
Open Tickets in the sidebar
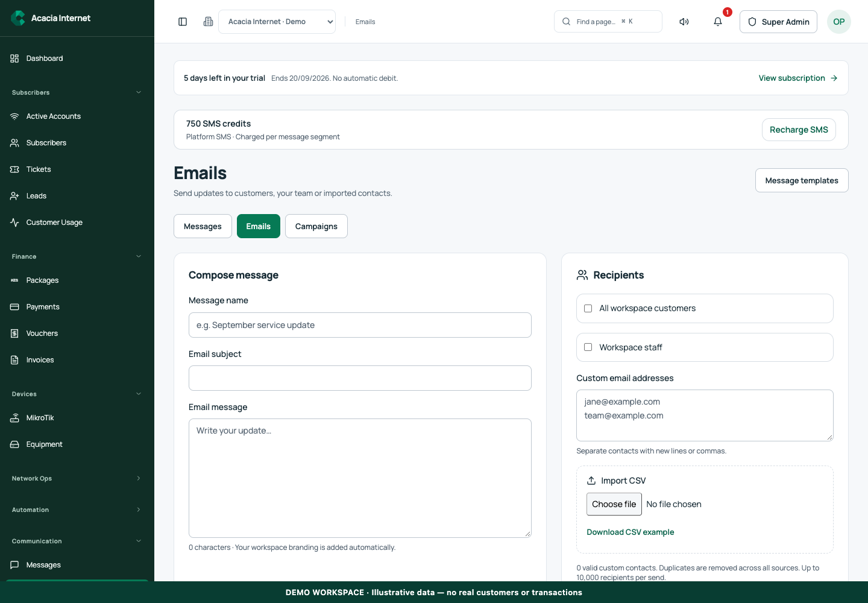[x=77, y=169]
